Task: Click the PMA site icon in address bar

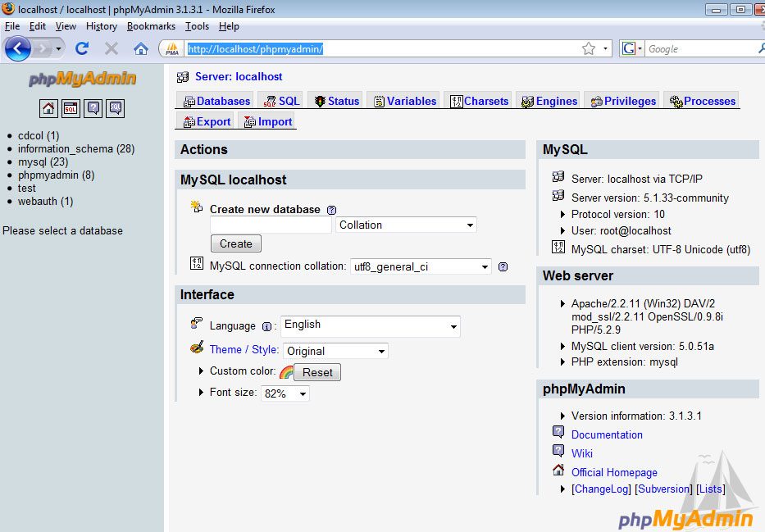Action: pyautogui.click(x=171, y=48)
